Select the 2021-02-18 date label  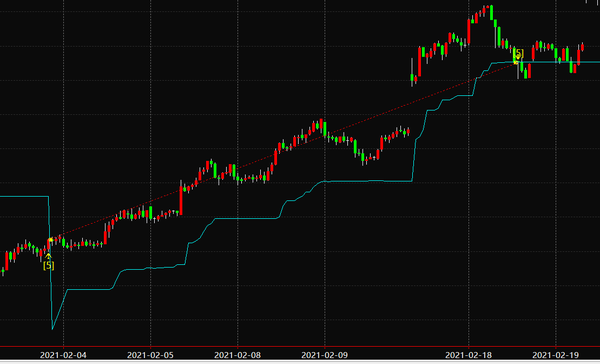click(x=469, y=355)
